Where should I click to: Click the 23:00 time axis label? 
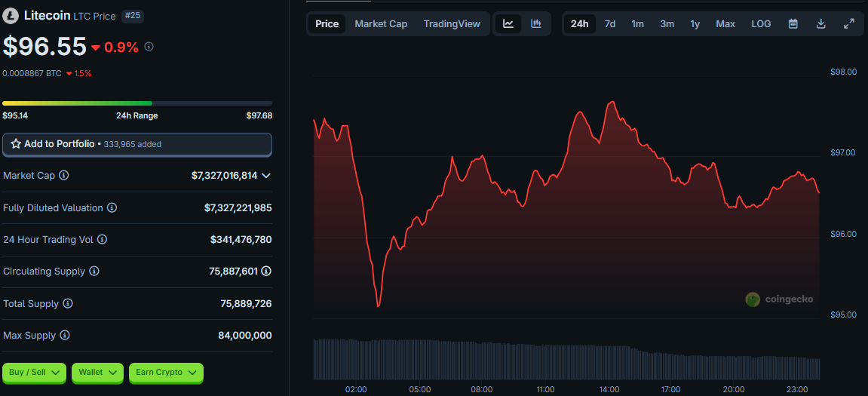(797, 389)
